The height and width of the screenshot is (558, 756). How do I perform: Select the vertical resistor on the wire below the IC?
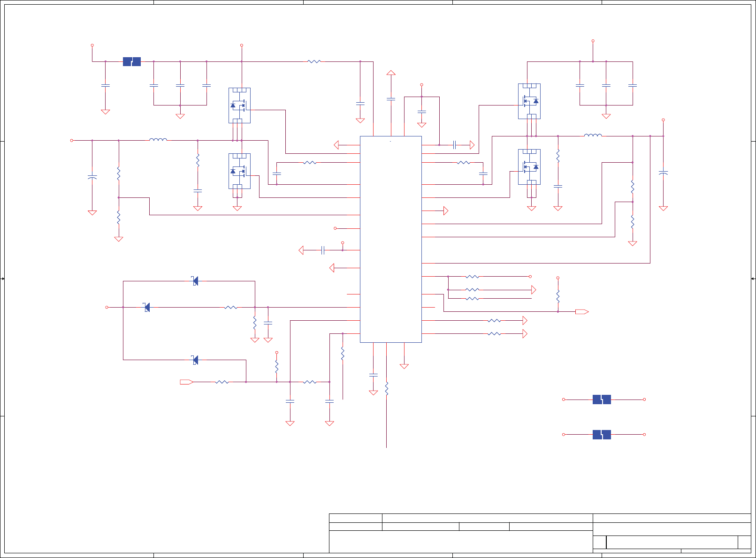(x=387, y=389)
